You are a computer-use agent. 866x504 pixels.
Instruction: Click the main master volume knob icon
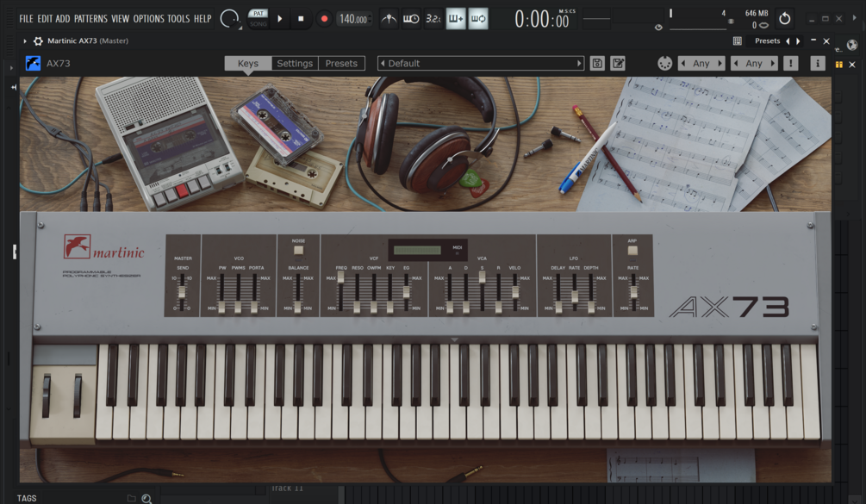point(230,19)
